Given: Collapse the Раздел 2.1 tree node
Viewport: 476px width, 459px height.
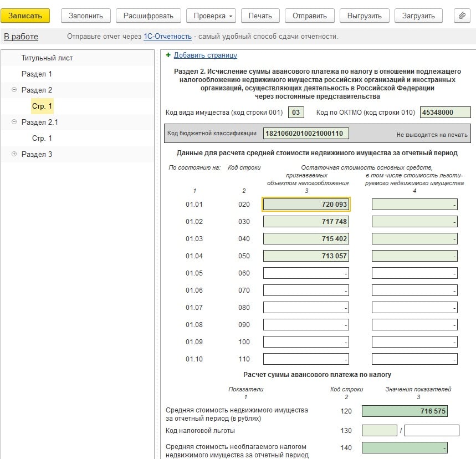Looking at the screenshot, I should point(14,122).
